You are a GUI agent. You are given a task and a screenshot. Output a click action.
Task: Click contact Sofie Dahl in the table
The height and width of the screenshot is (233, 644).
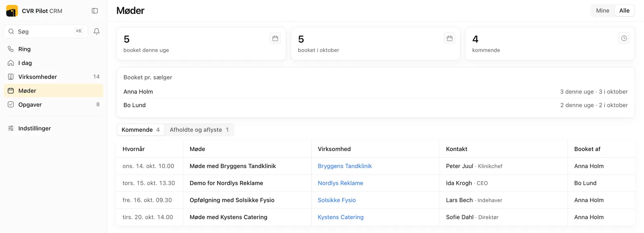pyautogui.click(x=460, y=217)
